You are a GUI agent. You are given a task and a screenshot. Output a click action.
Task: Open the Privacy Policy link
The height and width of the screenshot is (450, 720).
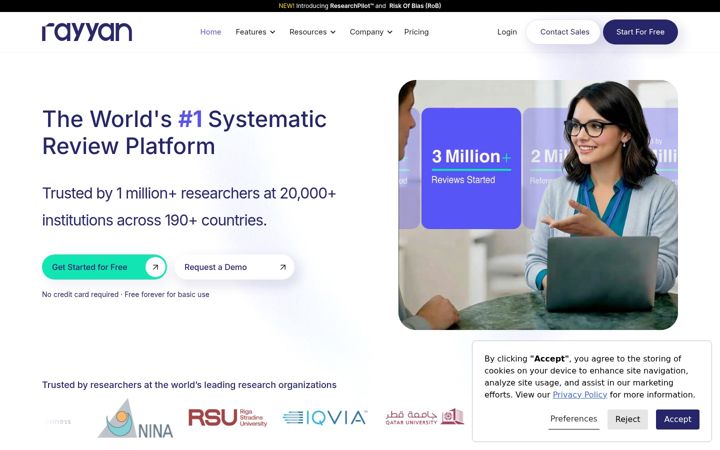579,394
